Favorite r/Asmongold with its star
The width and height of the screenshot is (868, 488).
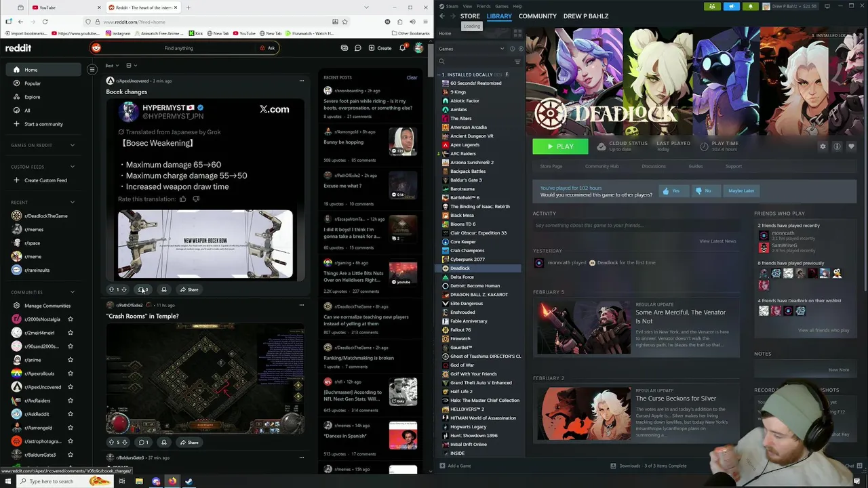coord(71,428)
